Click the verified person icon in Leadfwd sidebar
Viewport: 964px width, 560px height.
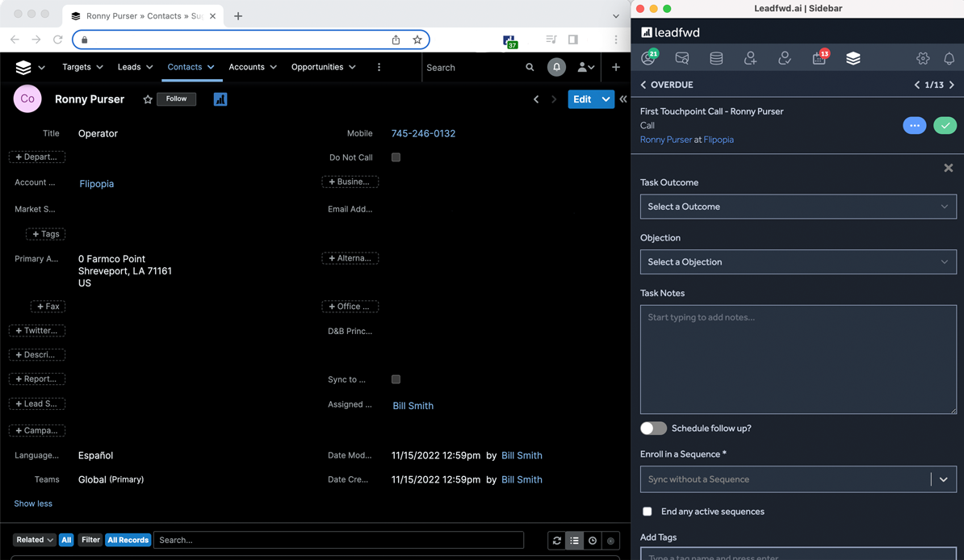point(785,58)
